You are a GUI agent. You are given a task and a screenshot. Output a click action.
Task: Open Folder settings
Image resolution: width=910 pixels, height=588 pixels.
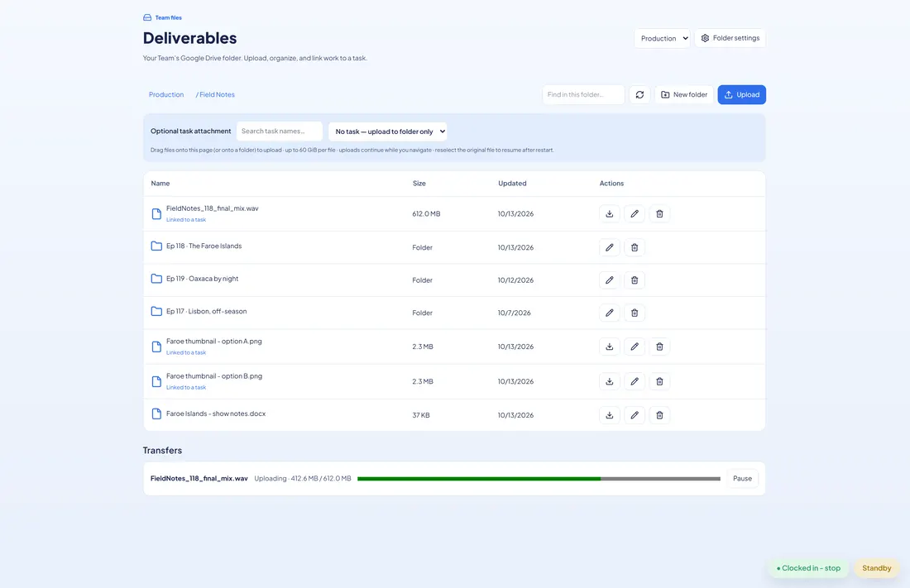(x=730, y=38)
